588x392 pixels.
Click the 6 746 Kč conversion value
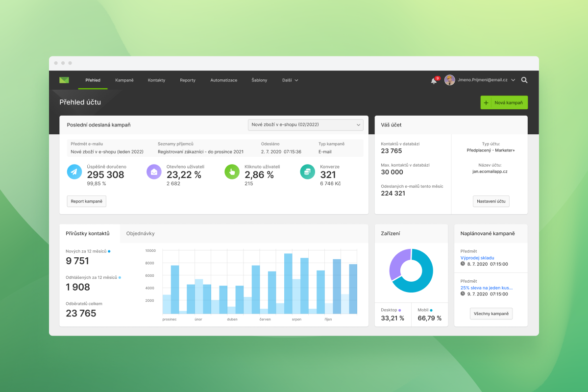(330, 184)
